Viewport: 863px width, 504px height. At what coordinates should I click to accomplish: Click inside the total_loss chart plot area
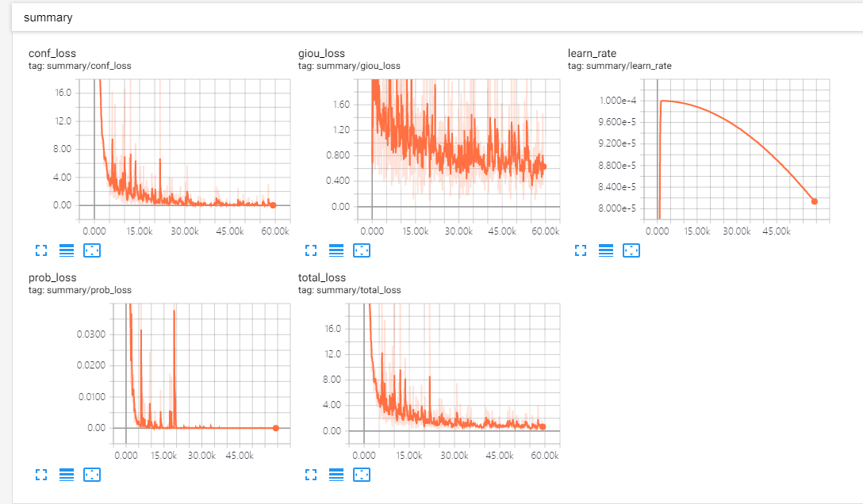[454, 374]
